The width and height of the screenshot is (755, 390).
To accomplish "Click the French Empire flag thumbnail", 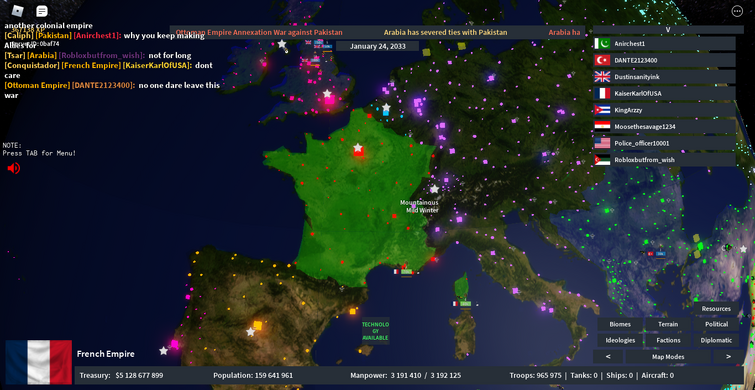I will (39, 362).
